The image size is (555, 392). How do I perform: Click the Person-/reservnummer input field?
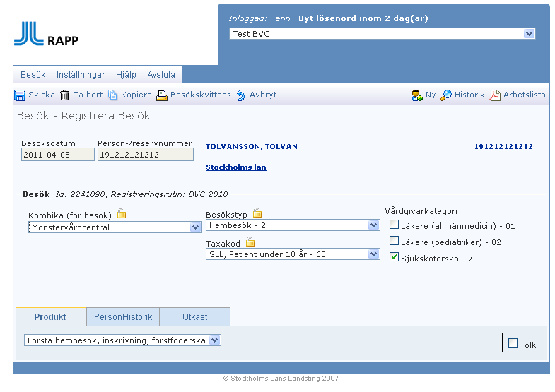(x=146, y=155)
